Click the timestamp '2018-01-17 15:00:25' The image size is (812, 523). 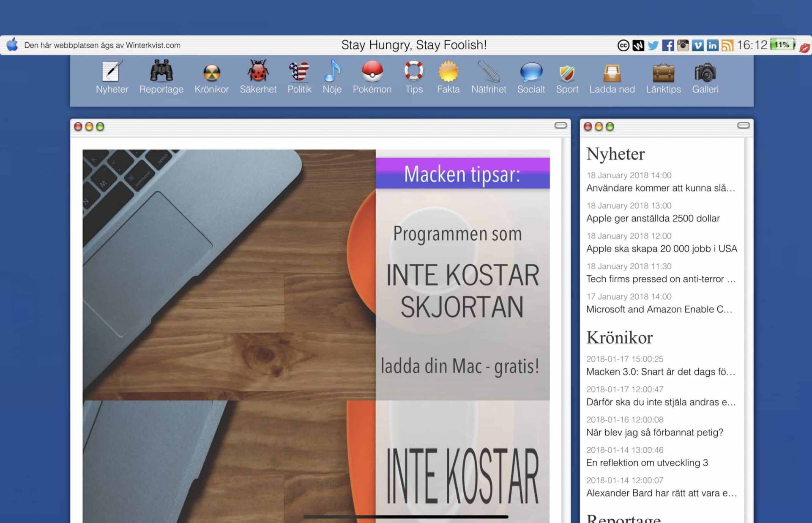624,359
